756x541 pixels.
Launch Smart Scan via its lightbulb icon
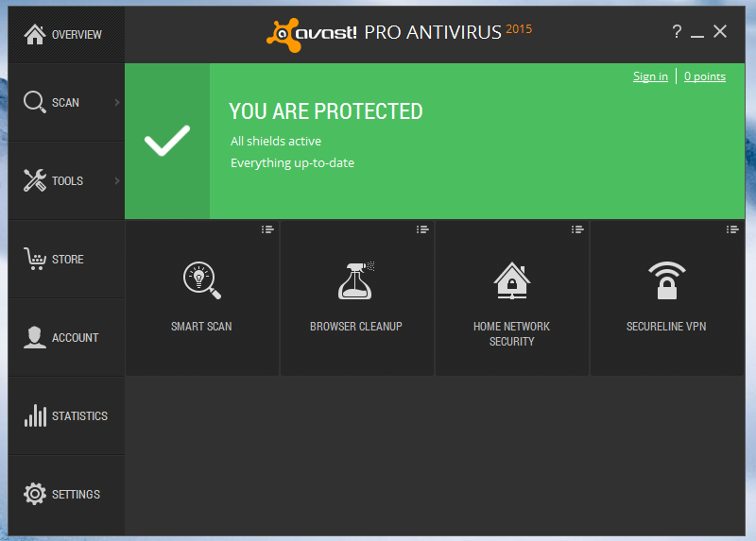[202, 280]
